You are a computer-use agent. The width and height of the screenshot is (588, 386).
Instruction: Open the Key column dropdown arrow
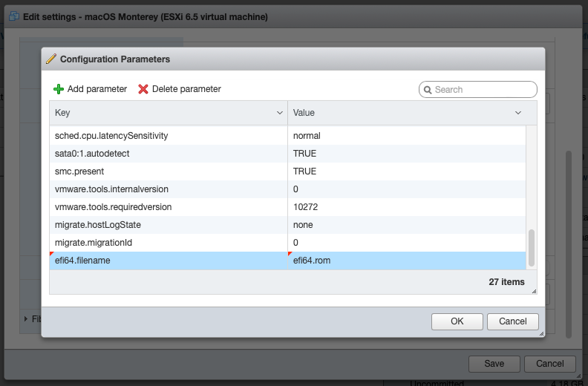pos(280,113)
